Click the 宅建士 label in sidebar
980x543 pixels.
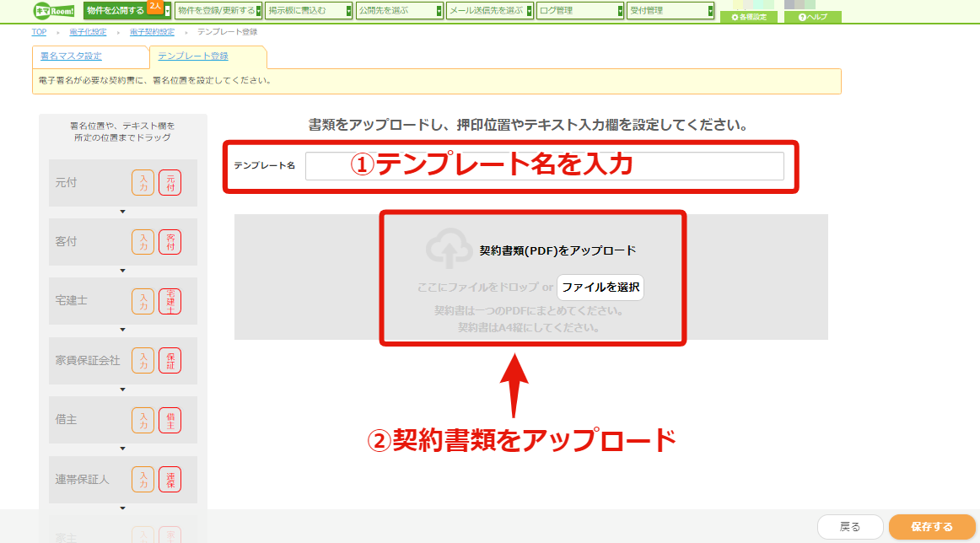71,301
